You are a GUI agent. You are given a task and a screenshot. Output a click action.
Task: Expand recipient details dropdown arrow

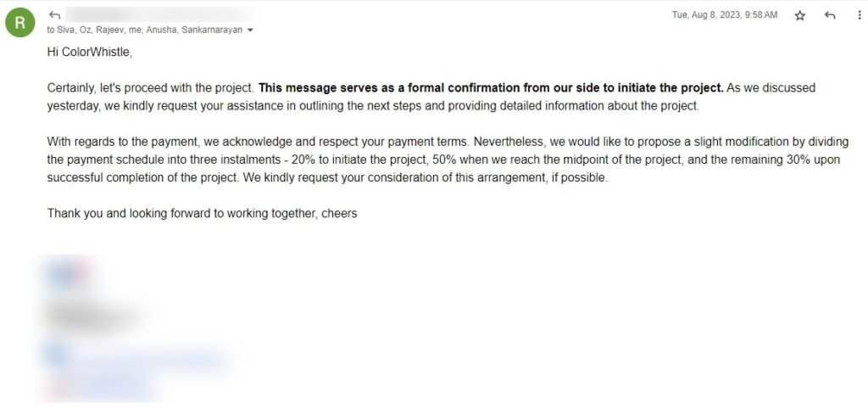pyautogui.click(x=250, y=31)
